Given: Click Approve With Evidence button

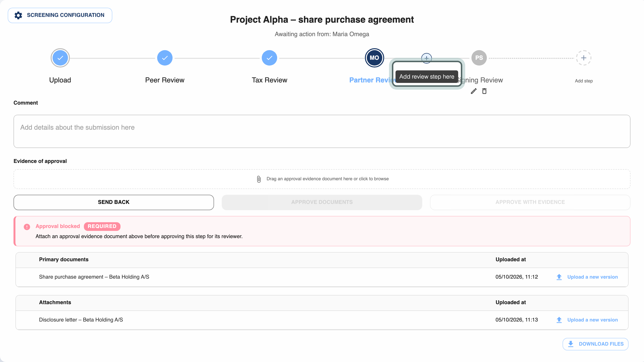Looking at the screenshot, I should click(530, 202).
